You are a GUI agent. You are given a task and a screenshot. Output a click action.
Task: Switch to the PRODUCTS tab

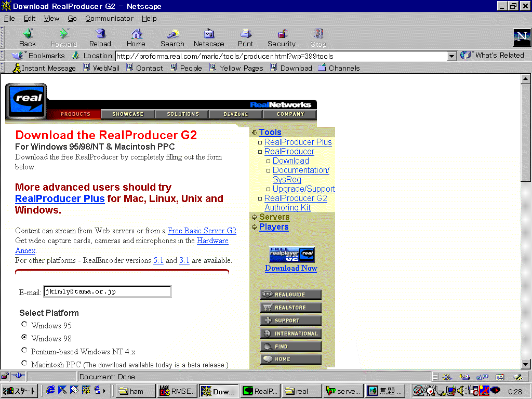click(75, 114)
